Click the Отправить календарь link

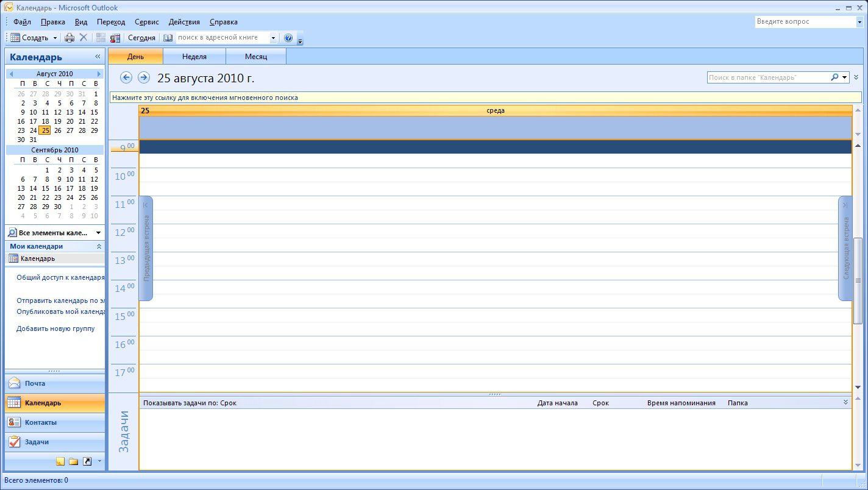pos(60,300)
